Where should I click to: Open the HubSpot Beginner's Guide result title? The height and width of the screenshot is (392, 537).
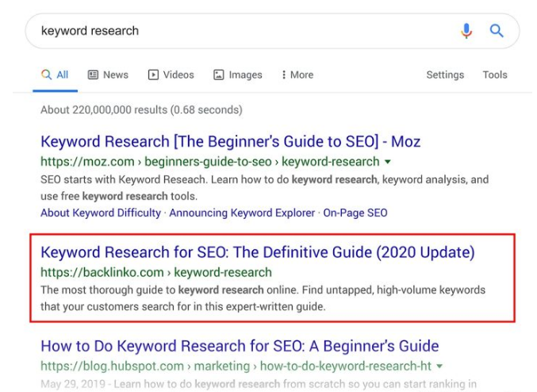click(x=240, y=346)
